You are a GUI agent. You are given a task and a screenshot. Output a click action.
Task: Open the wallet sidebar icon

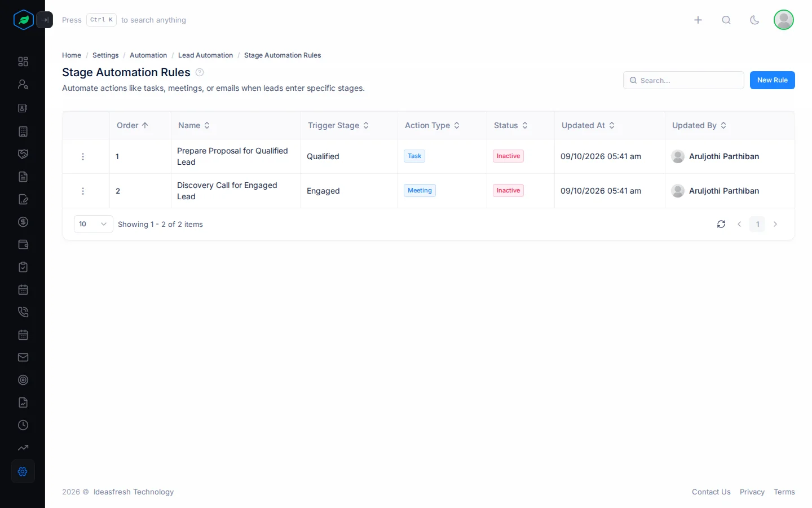[x=23, y=244]
